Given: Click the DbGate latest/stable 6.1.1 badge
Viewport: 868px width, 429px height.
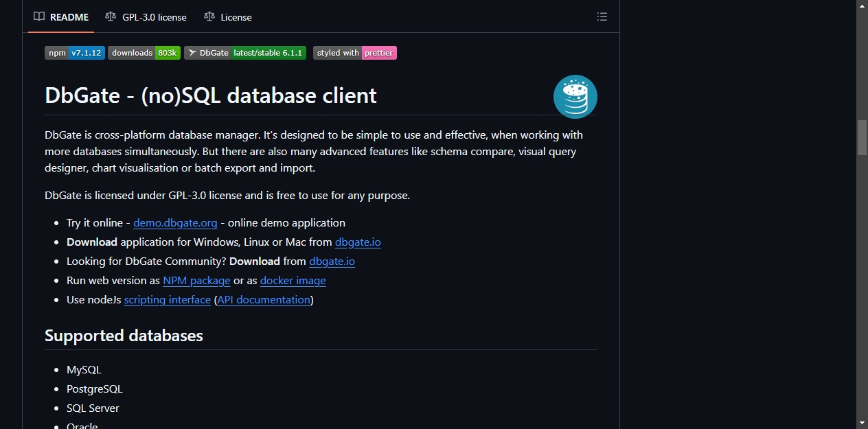Looking at the screenshot, I should 245,53.
